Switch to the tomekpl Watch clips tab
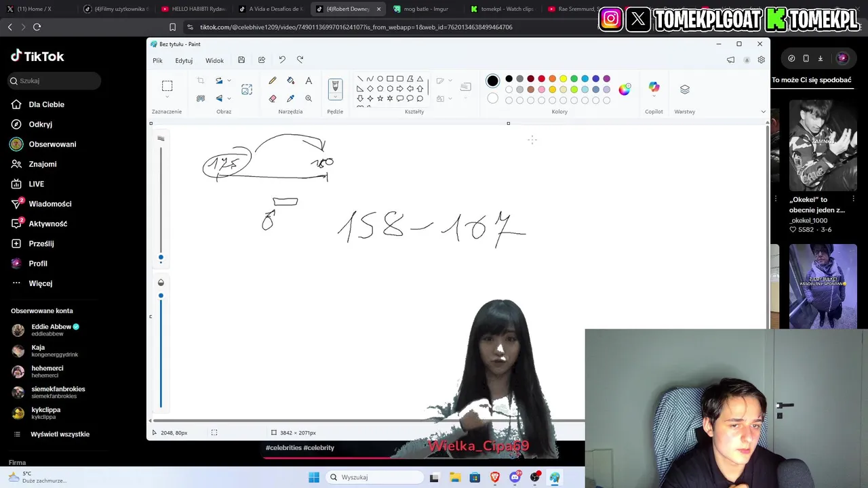Image resolution: width=868 pixels, height=488 pixels. [x=502, y=9]
